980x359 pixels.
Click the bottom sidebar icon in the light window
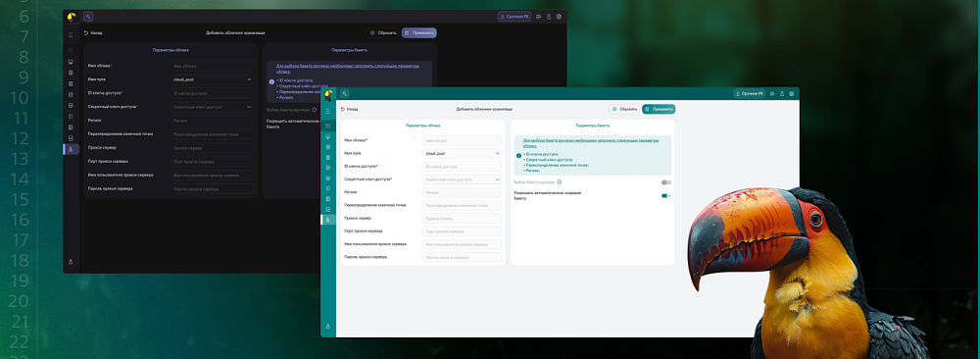coord(328,327)
